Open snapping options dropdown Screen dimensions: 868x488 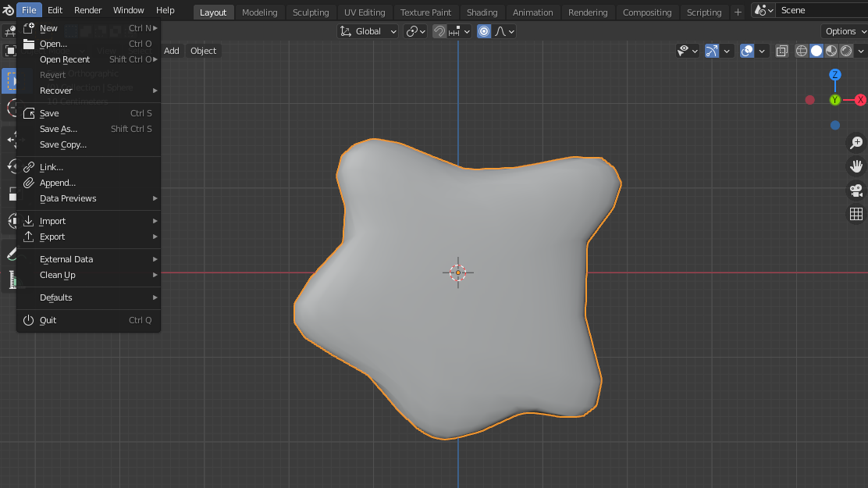tap(460, 31)
